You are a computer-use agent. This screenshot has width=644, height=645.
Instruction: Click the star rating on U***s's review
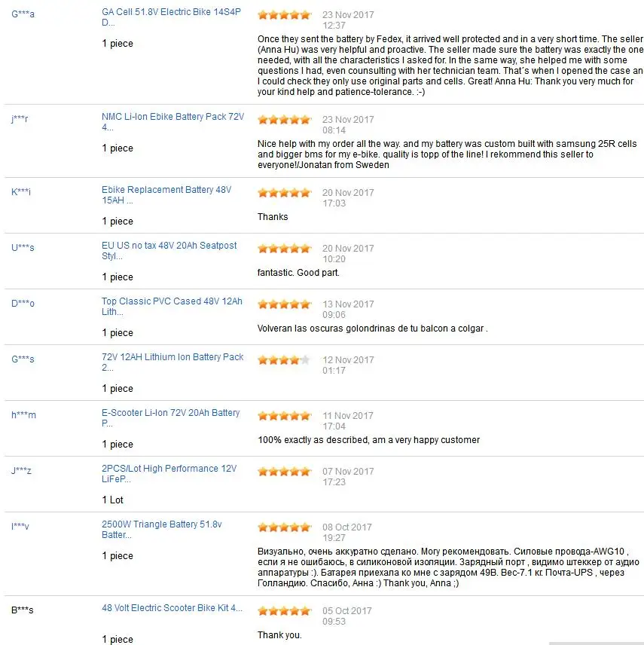[x=284, y=249]
